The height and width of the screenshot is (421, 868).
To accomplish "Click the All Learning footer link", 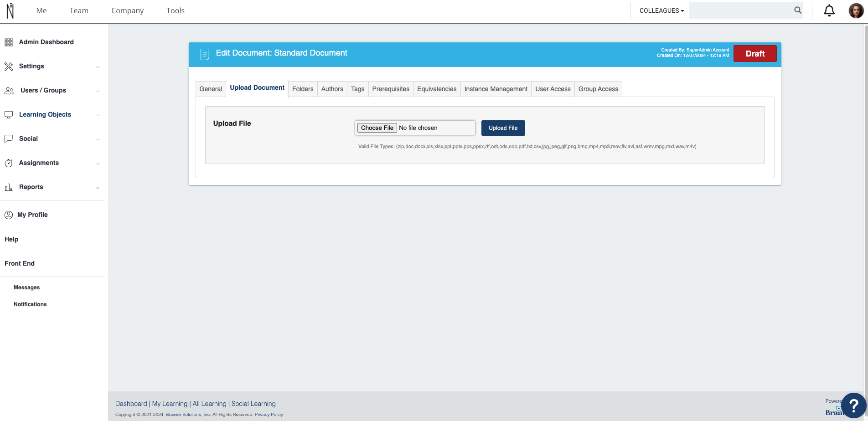I will [209, 404].
